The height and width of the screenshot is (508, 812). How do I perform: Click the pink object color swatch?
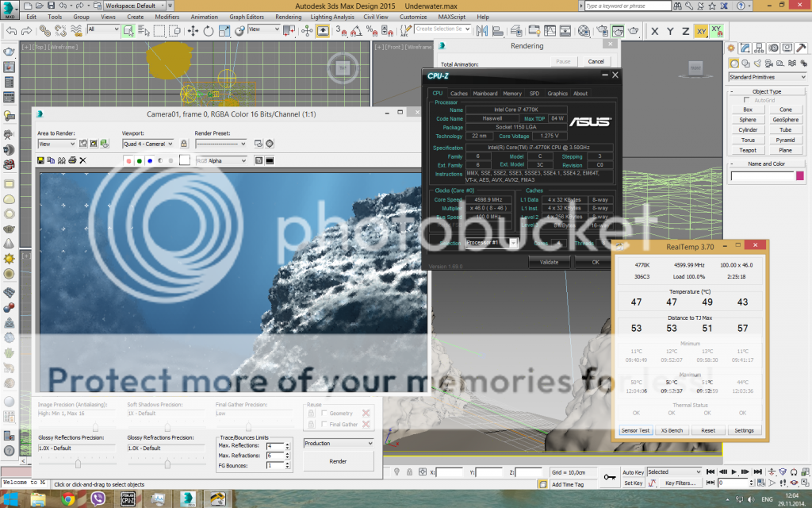coord(800,175)
